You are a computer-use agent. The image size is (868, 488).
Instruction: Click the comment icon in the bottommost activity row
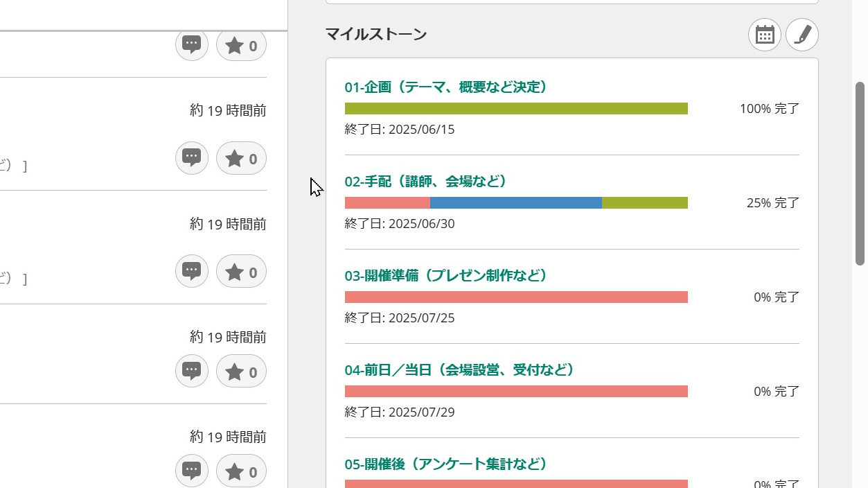point(192,471)
